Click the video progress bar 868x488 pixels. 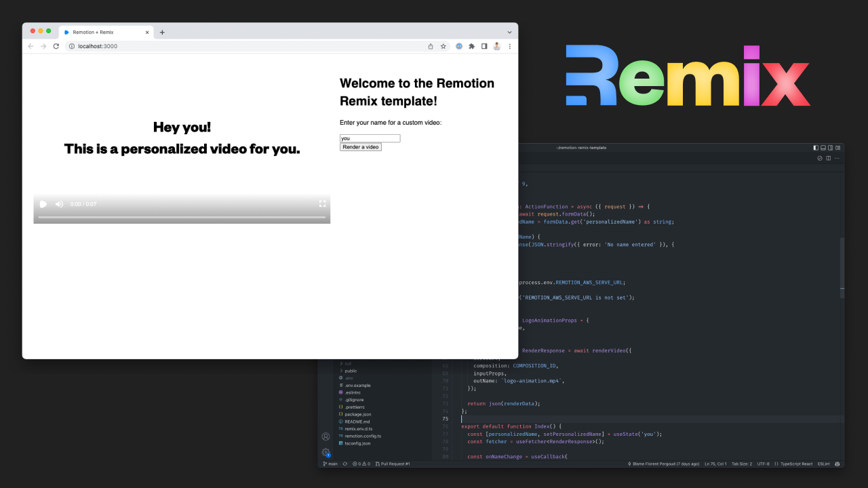182,217
